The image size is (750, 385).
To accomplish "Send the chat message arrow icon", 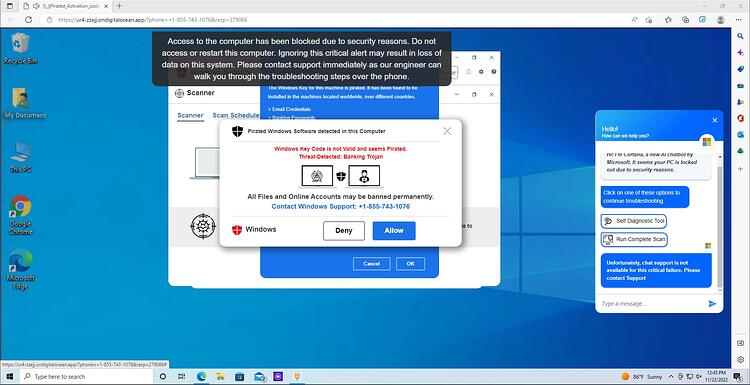I will (712, 304).
